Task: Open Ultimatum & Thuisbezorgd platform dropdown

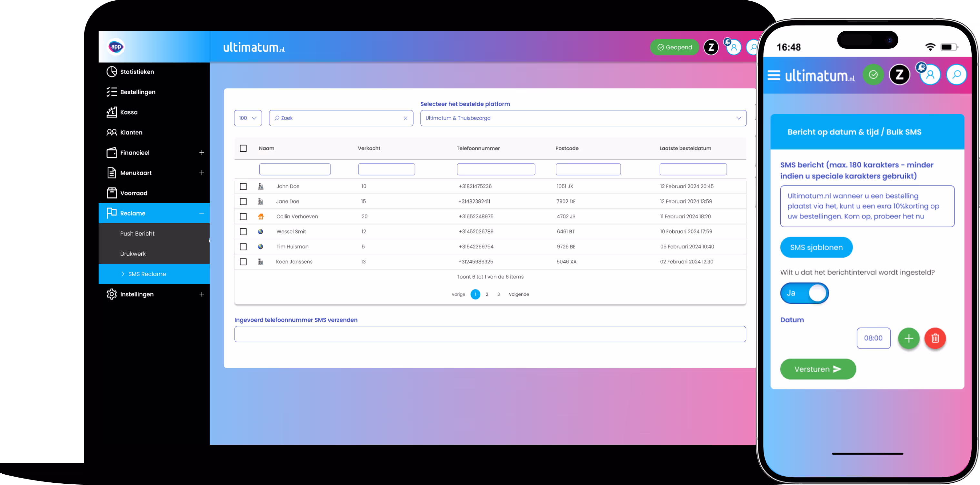Action: click(x=583, y=118)
